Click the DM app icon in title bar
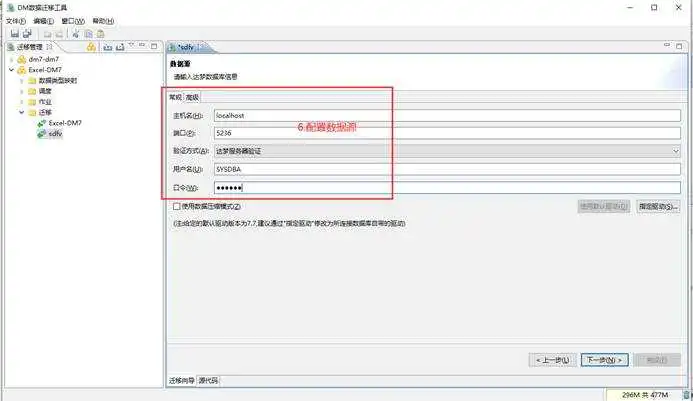 tap(10, 8)
